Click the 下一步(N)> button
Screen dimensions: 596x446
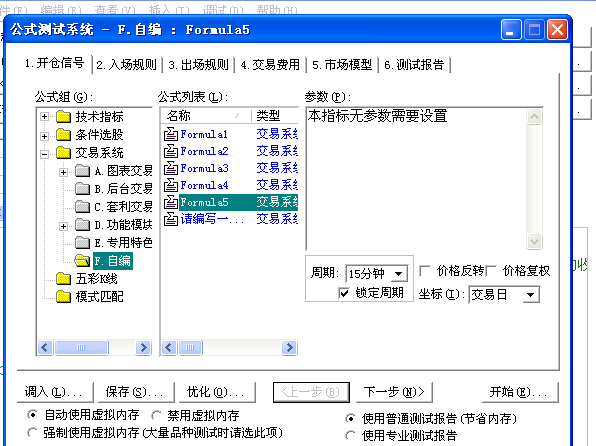[x=394, y=392]
